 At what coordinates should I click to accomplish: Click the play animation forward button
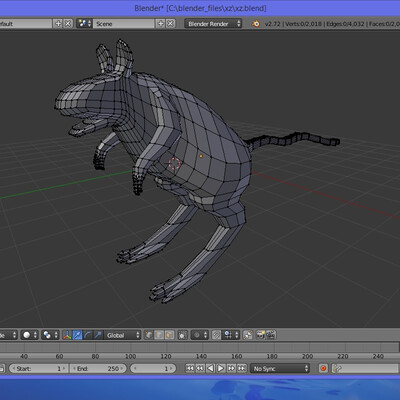221,368
